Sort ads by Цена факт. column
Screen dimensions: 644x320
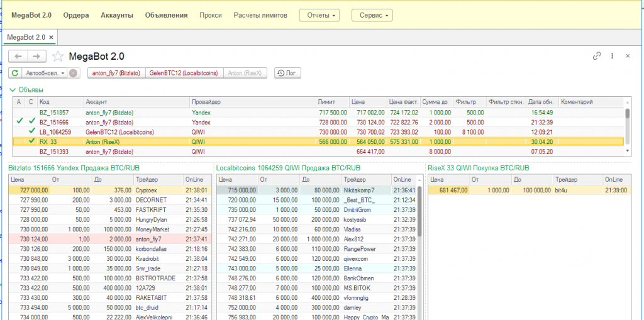click(x=404, y=102)
